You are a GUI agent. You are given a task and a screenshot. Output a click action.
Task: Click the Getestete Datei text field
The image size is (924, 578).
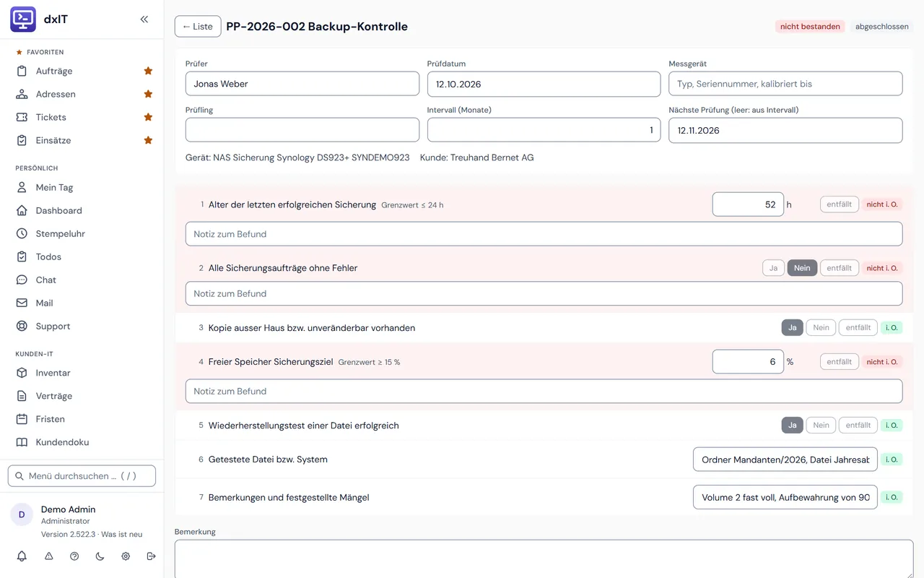(785, 460)
